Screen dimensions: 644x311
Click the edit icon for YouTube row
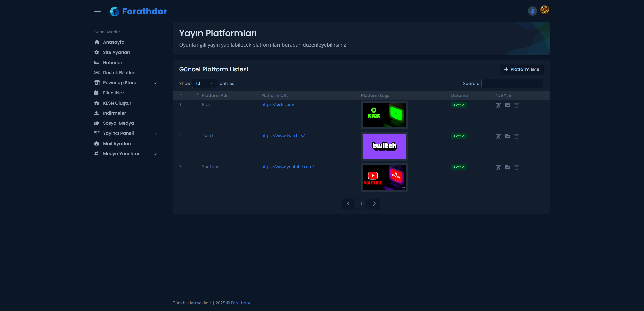(x=498, y=167)
